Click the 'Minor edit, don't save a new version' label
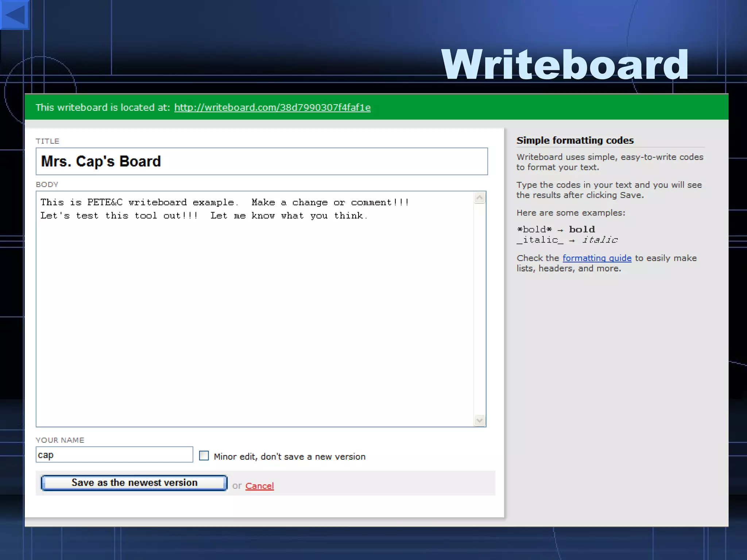747x560 pixels. [x=290, y=456]
